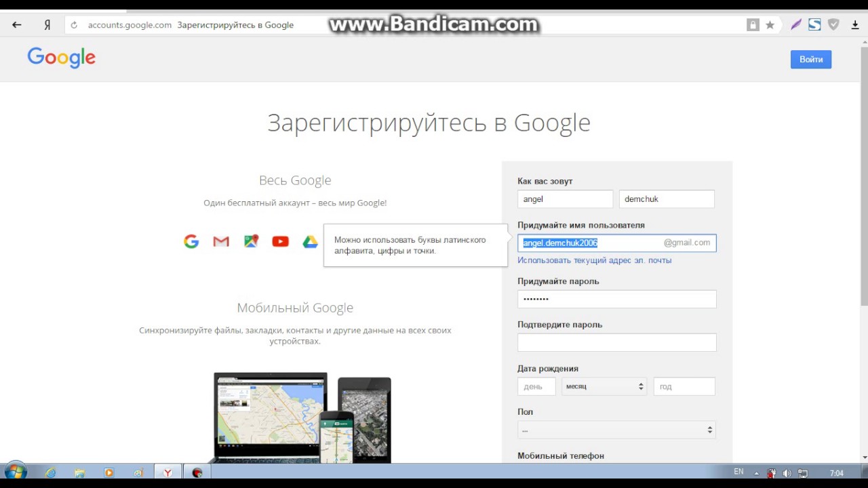Click the Gmail icon
The height and width of the screenshot is (488, 868).
click(x=221, y=241)
